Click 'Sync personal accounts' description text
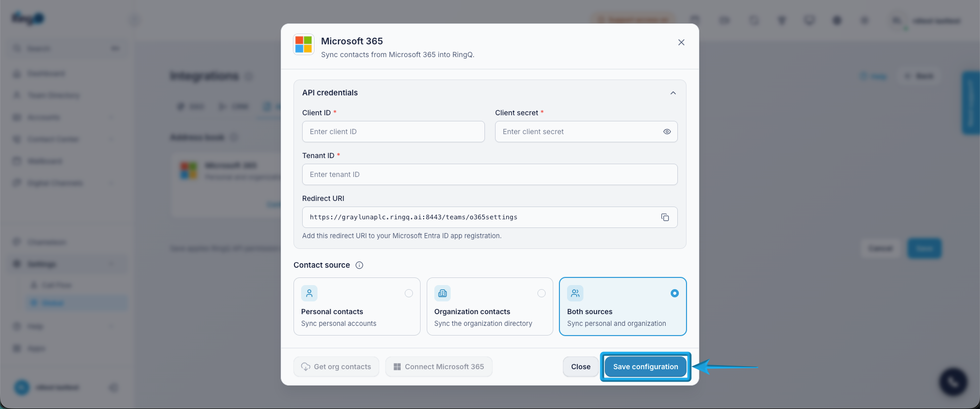 pyautogui.click(x=339, y=323)
